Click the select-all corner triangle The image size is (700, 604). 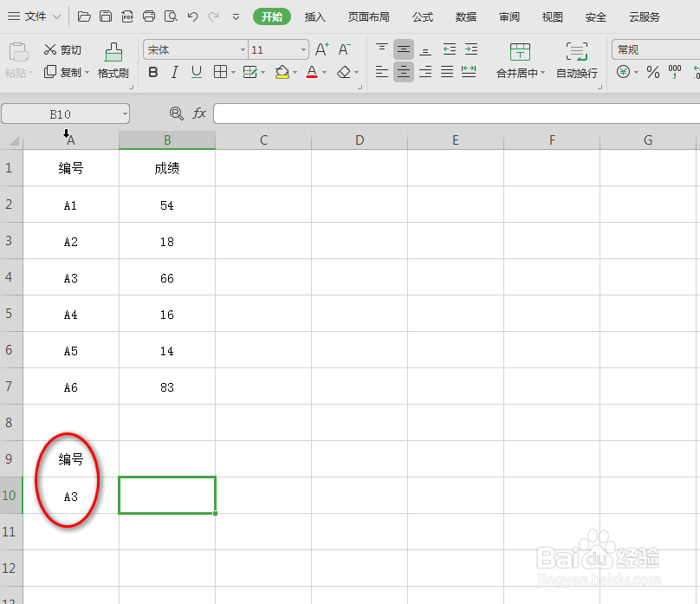12,140
